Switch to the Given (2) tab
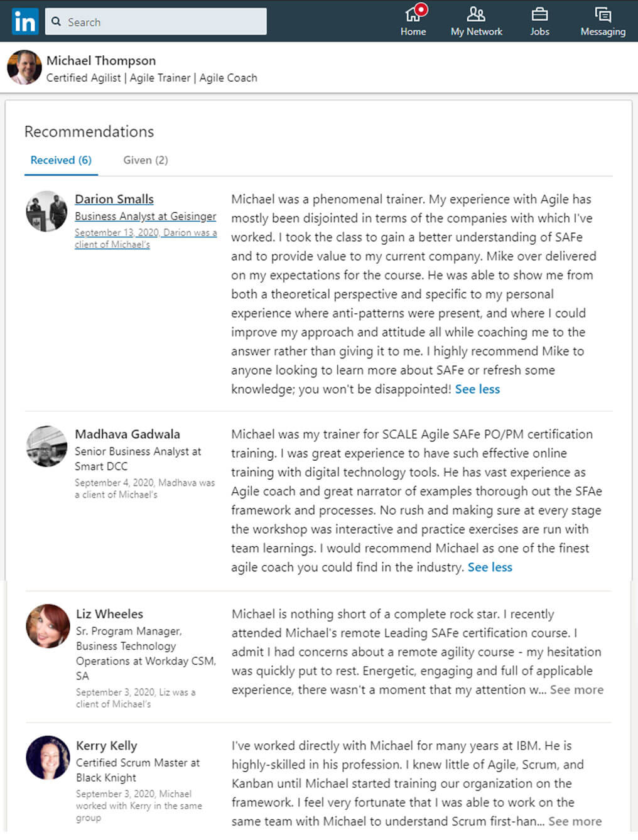Viewport: 638px width, 840px height. 146,160
